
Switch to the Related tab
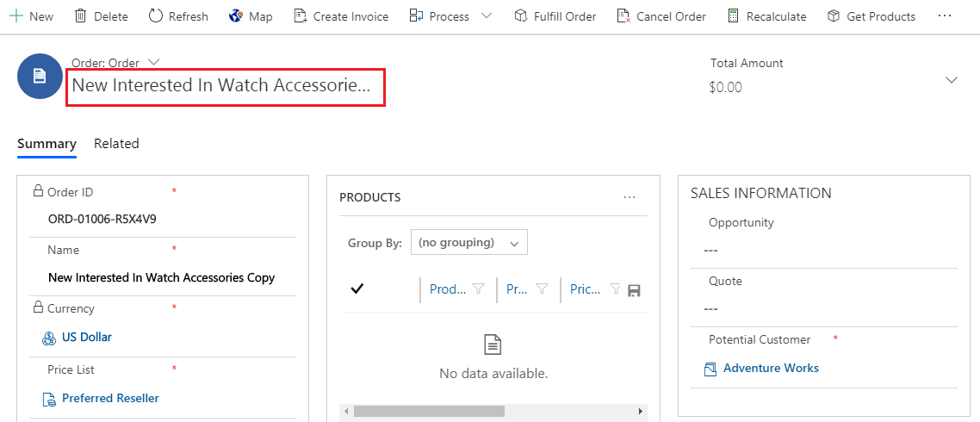tap(116, 143)
